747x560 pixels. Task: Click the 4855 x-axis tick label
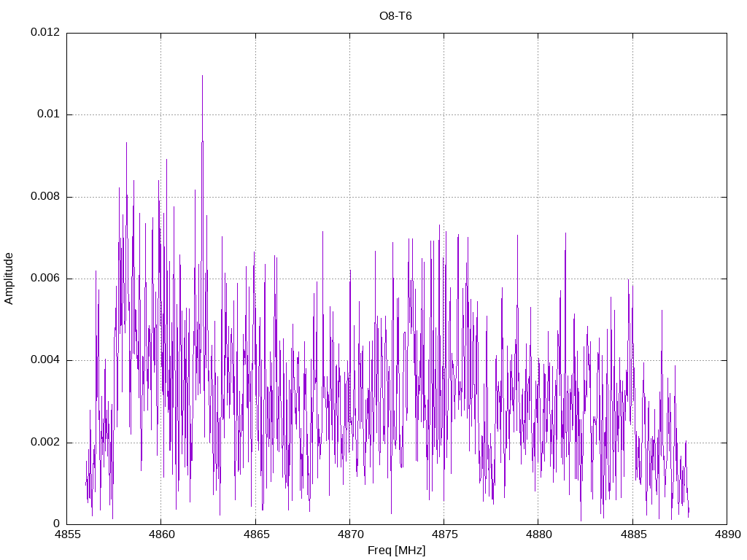[66, 534]
